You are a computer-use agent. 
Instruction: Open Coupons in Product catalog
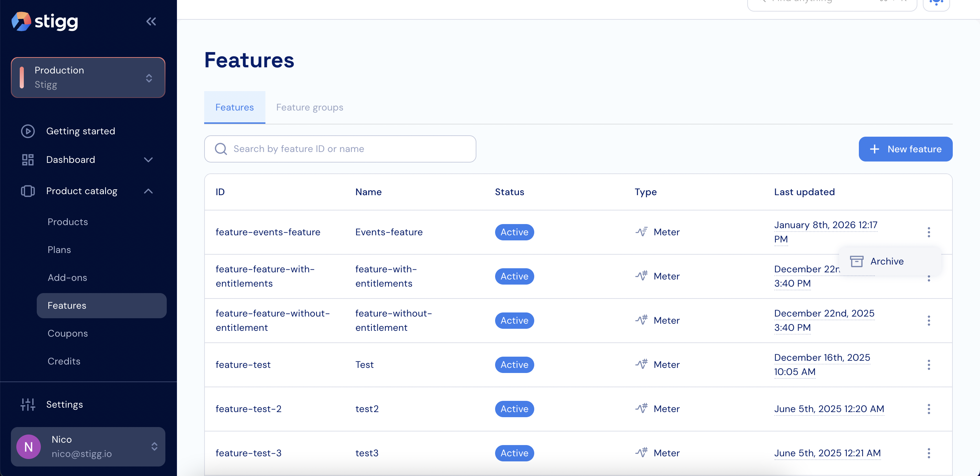(67, 334)
